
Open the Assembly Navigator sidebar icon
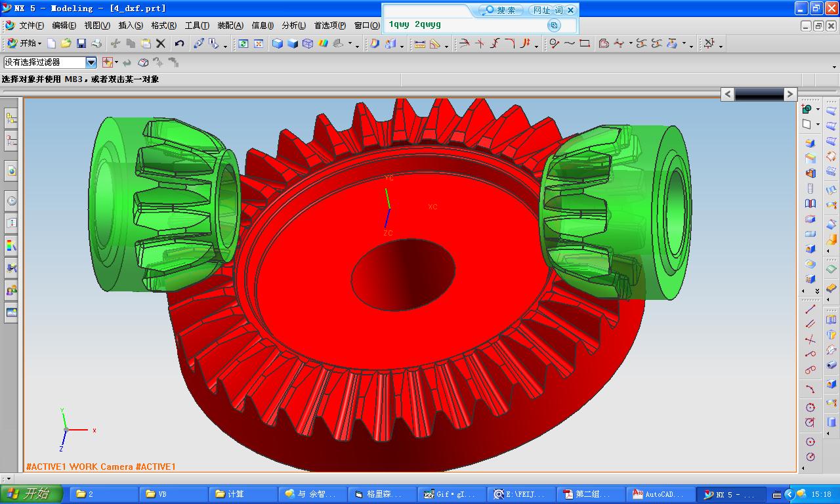(11, 119)
